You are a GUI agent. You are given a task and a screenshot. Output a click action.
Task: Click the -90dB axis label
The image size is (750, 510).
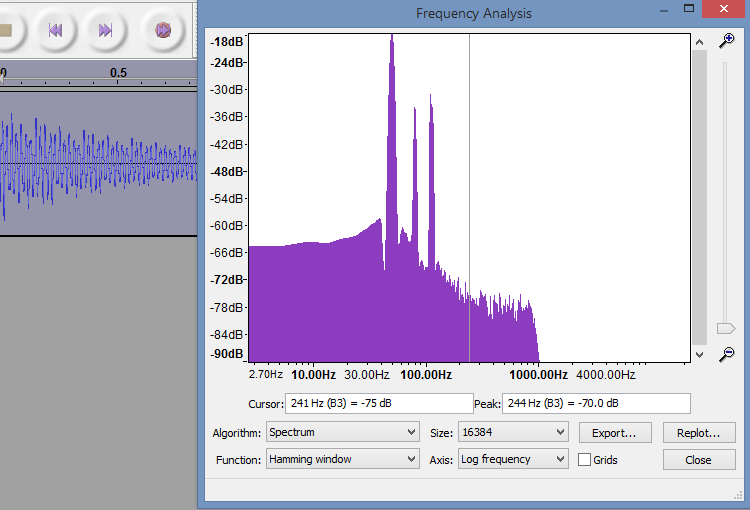click(x=227, y=354)
